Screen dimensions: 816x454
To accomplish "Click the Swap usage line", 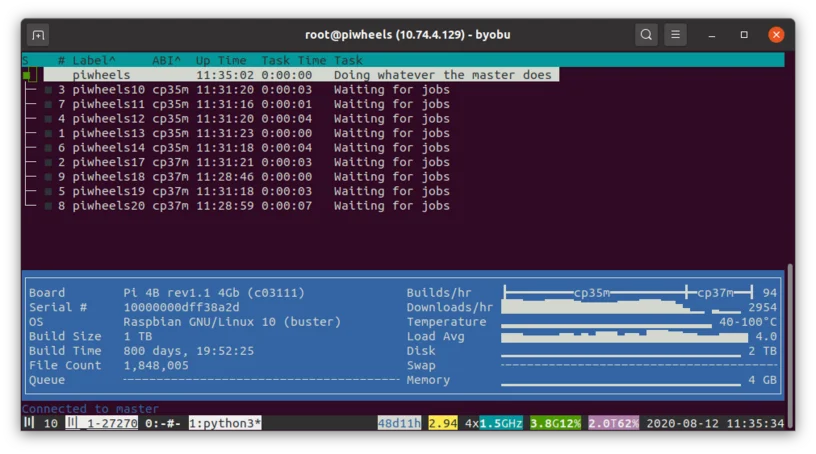I will coord(639,365).
